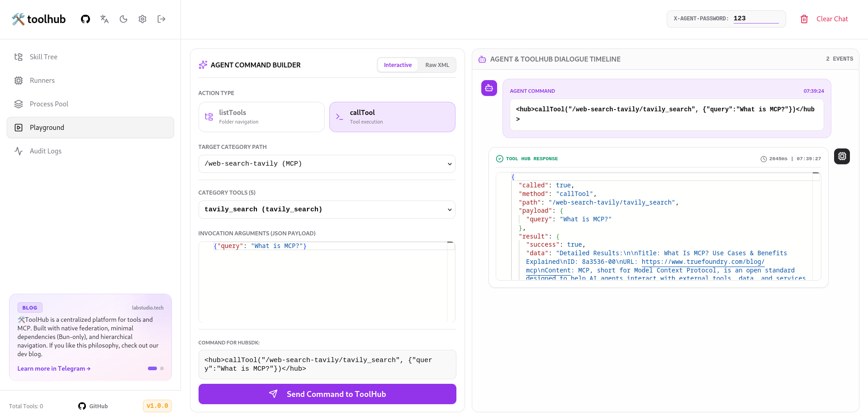Select callTool action type
The width and height of the screenshot is (868, 420).
pyautogui.click(x=392, y=117)
